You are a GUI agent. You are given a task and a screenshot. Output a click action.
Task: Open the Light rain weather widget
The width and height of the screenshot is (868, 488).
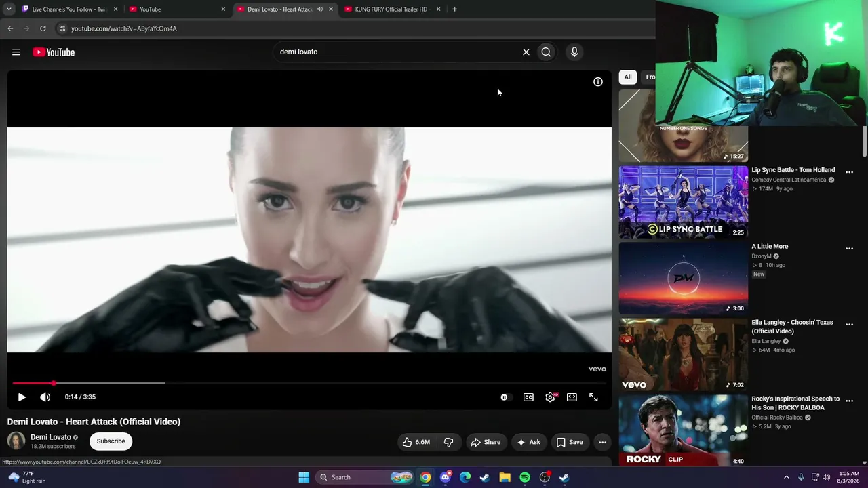pyautogui.click(x=26, y=477)
